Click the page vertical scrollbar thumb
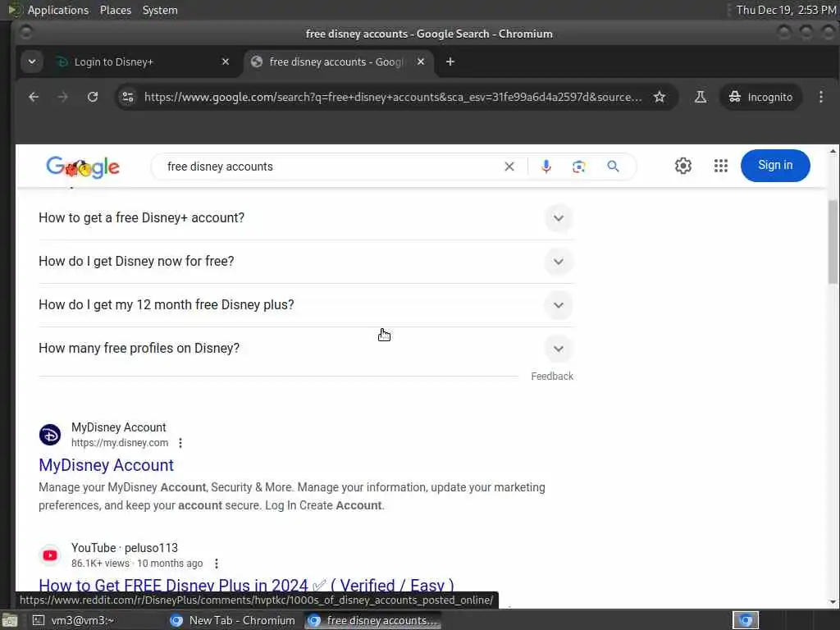Screen dimensions: 840x630 pyautogui.click(x=833, y=242)
